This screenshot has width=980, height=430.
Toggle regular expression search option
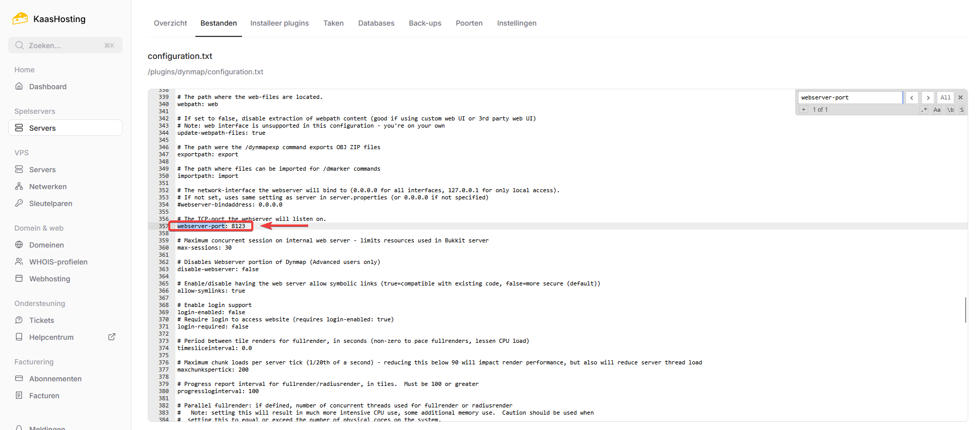click(924, 110)
